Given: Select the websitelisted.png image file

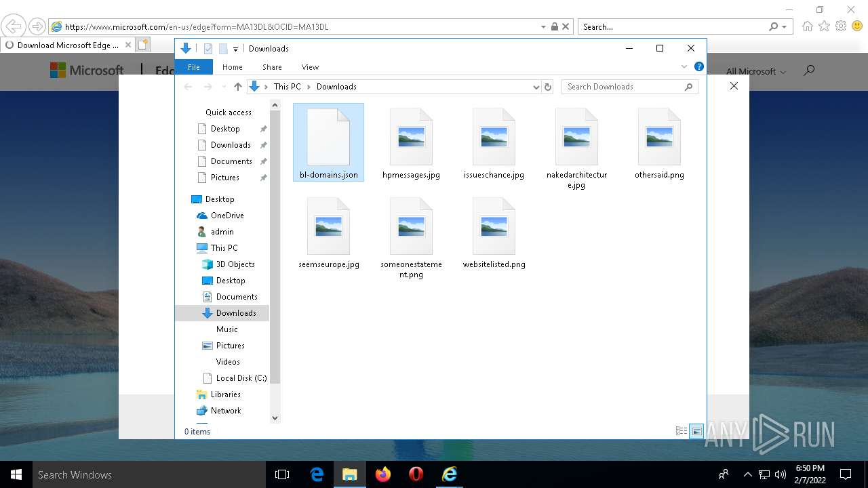Looking at the screenshot, I should click(x=494, y=232).
